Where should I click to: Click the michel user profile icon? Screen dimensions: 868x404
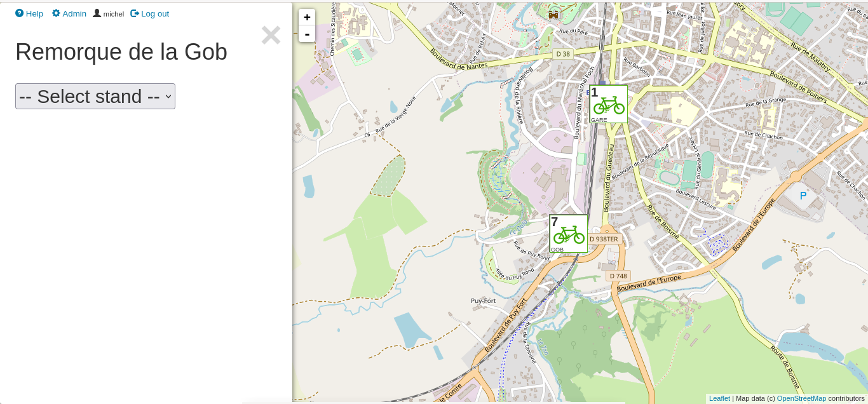pos(97,13)
